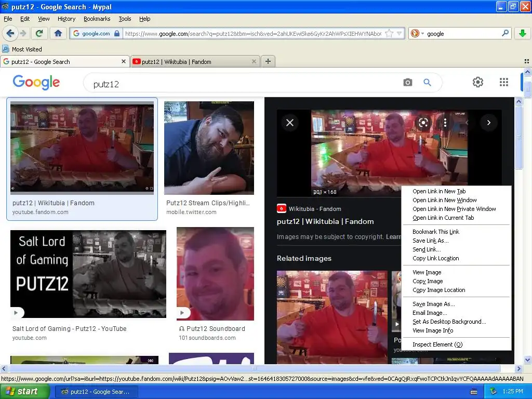The width and height of the screenshot is (532, 399).
Task: Open the View menu
Action: coord(44,19)
